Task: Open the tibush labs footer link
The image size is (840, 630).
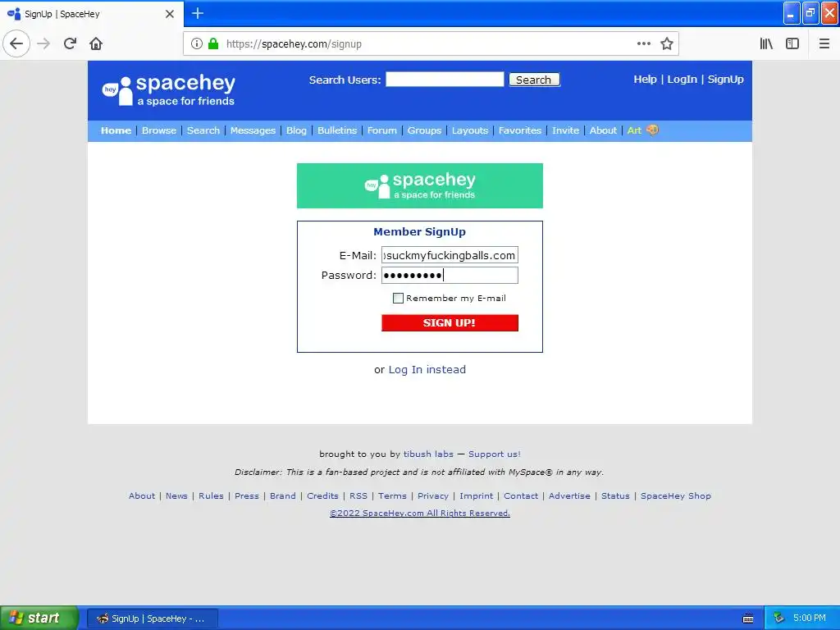Action: click(x=428, y=454)
